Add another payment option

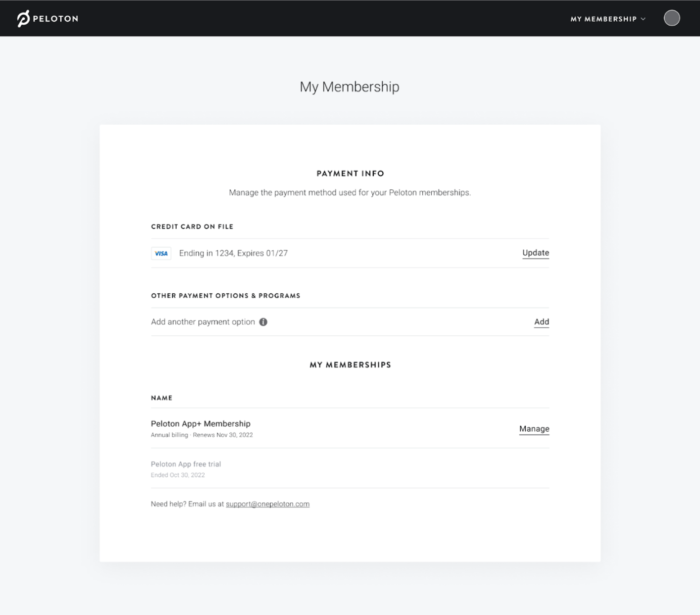pyautogui.click(x=541, y=322)
